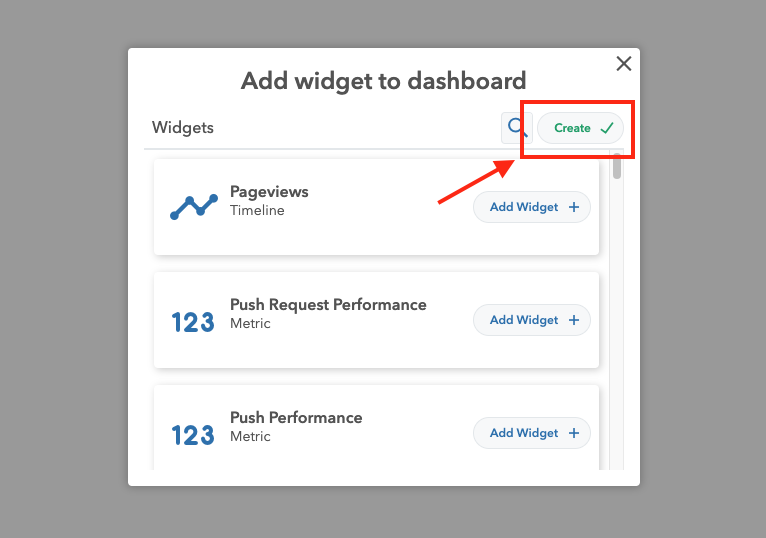This screenshot has width=766, height=538.
Task: Click the widget list scrollbar thumb
Action: pos(617,166)
